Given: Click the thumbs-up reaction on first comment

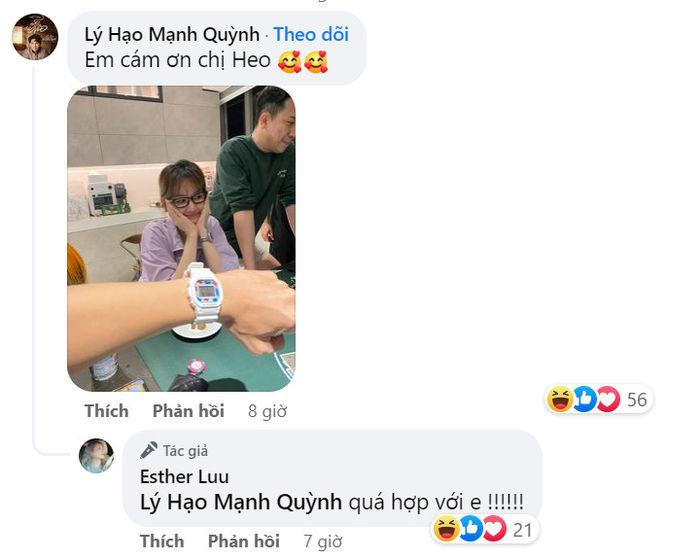Looking at the screenshot, I should coord(584,399).
